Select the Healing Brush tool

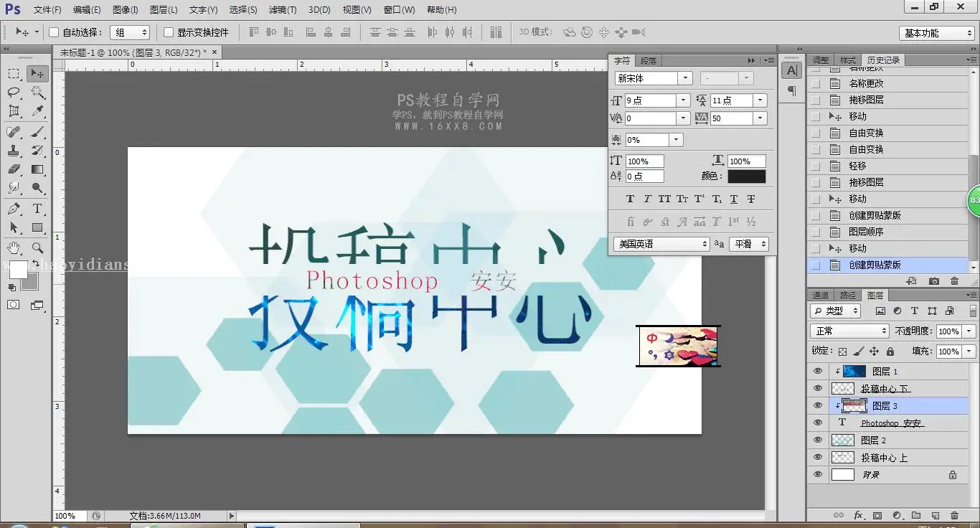(x=14, y=132)
